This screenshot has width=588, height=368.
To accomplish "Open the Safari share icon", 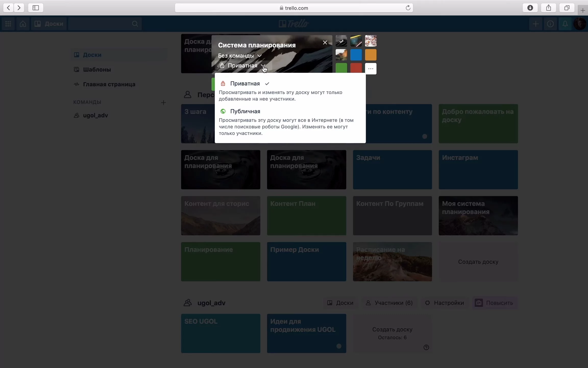I will [548, 8].
